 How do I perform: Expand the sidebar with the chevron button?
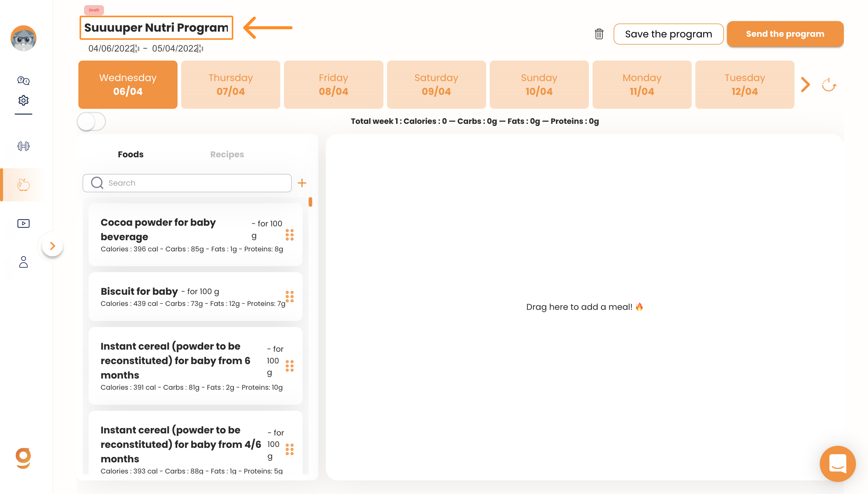click(x=53, y=246)
